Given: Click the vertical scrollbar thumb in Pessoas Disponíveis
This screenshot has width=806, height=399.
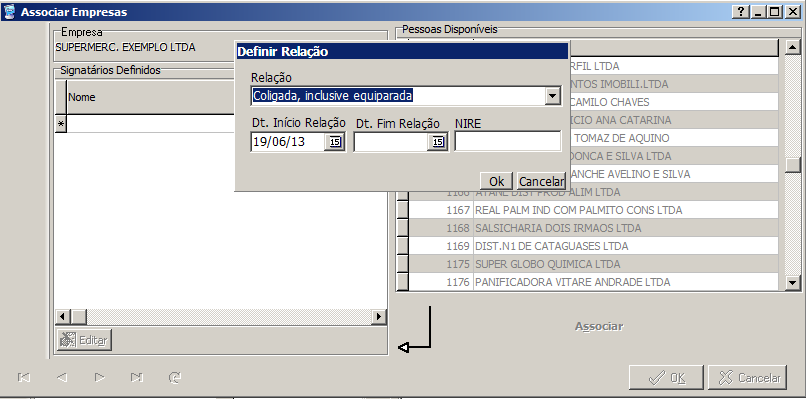Looking at the screenshot, I should coord(793,165).
